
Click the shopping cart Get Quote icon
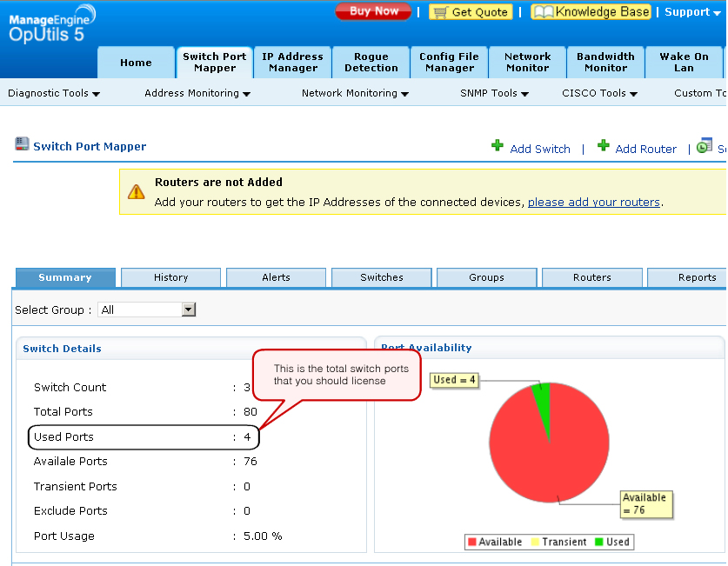440,12
